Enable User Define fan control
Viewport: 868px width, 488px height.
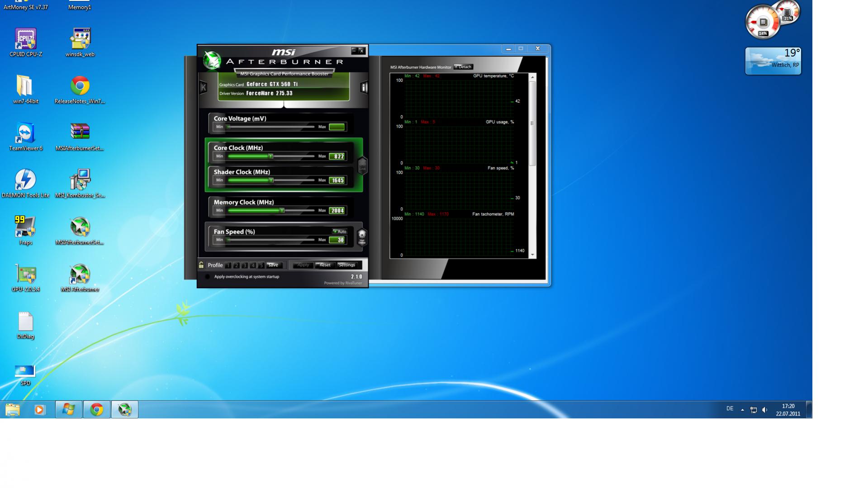(x=362, y=237)
